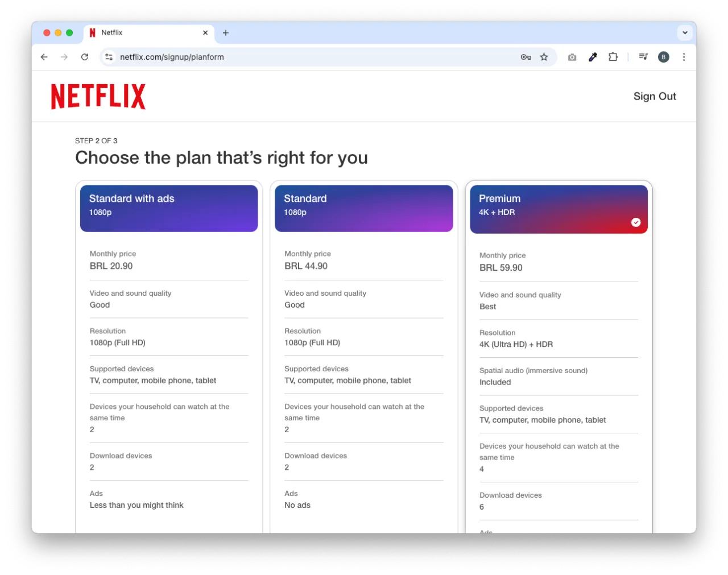Open the password manager key icon

(526, 57)
